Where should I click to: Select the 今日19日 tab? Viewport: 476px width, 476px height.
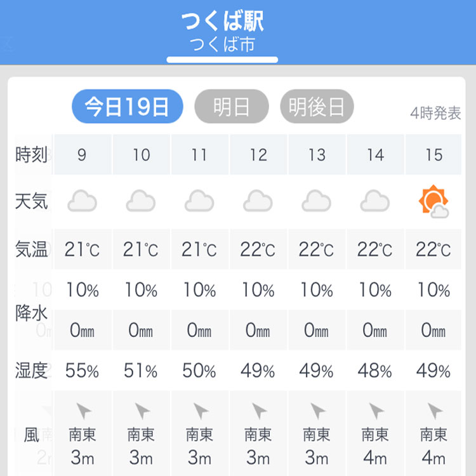pos(128,106)
